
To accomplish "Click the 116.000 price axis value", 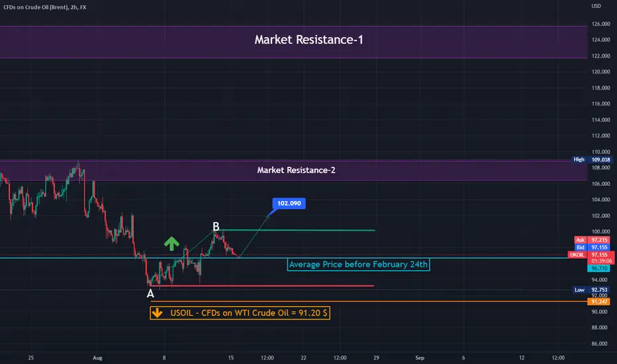I will 600,104.
